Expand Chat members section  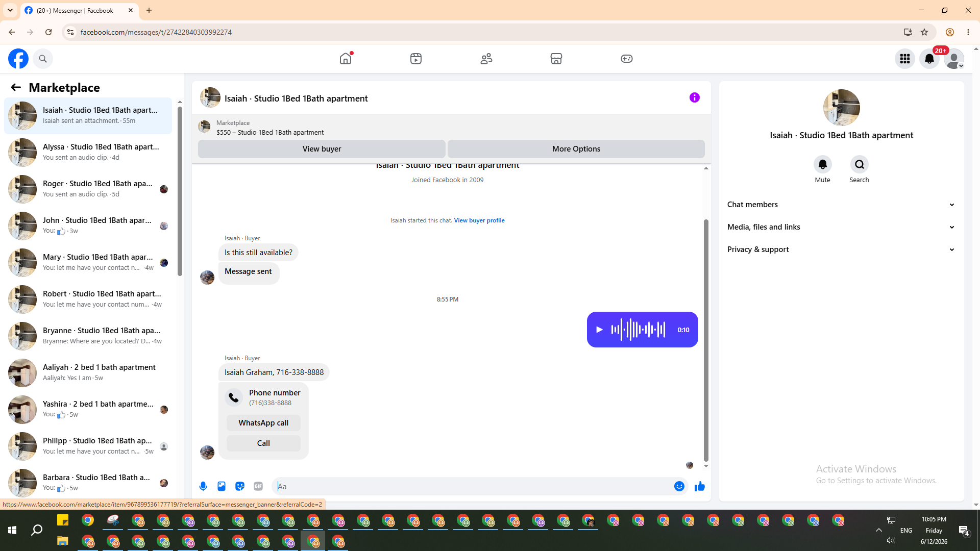(x=842, y=205)
